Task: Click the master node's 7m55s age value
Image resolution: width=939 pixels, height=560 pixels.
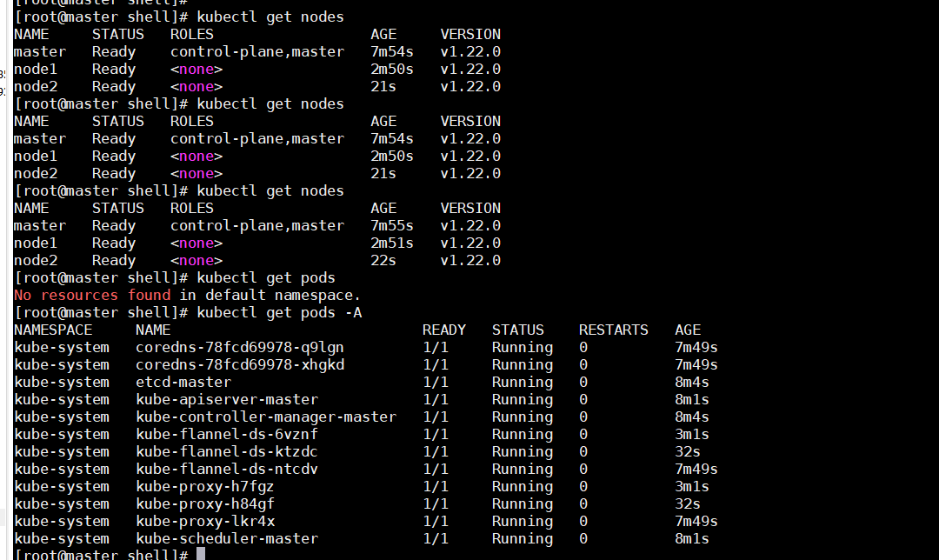Action: tap(392, 226)
